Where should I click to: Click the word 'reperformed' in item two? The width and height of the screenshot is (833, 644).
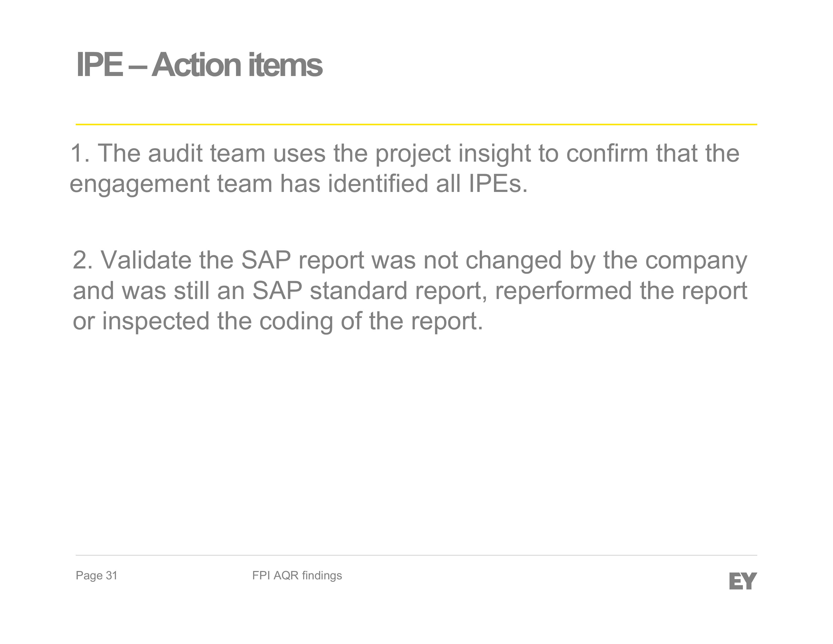click(564, 291)
